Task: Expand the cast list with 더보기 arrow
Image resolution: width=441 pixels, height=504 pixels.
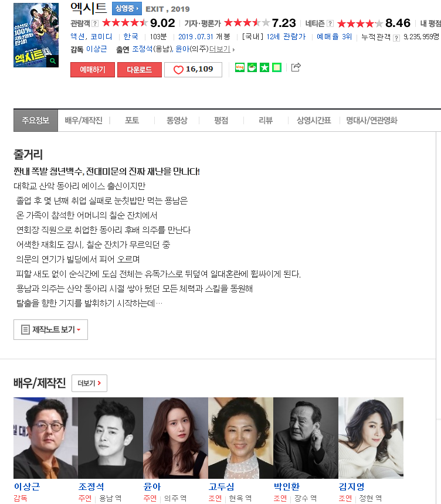Action: coord(222,49)
